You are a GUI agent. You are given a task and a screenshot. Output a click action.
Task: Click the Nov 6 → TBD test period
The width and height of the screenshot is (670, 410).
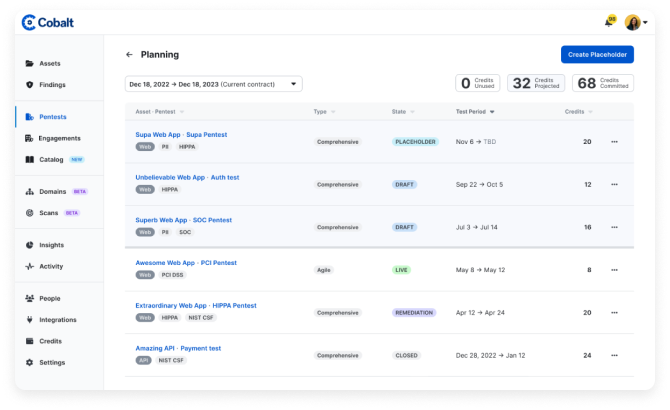tap(476, 142)
